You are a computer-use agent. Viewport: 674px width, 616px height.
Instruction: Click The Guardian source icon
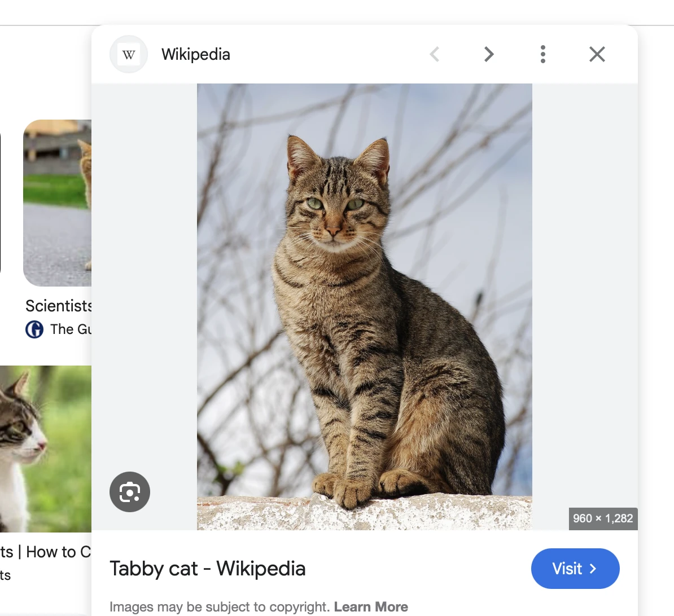[x=34, y=329]
